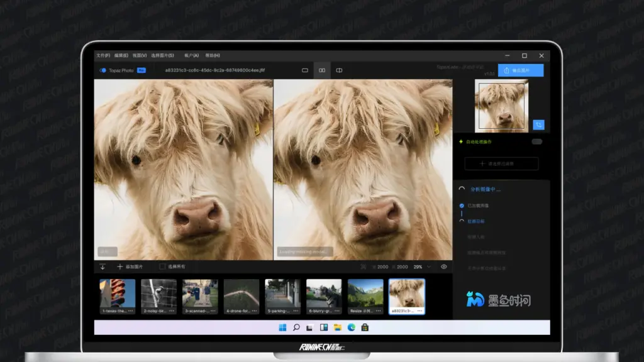Click the completed 已加载图像 checkmark
The width and height of the screenshot is (644, 362).
pyautogui.click(x=462, y=206)
